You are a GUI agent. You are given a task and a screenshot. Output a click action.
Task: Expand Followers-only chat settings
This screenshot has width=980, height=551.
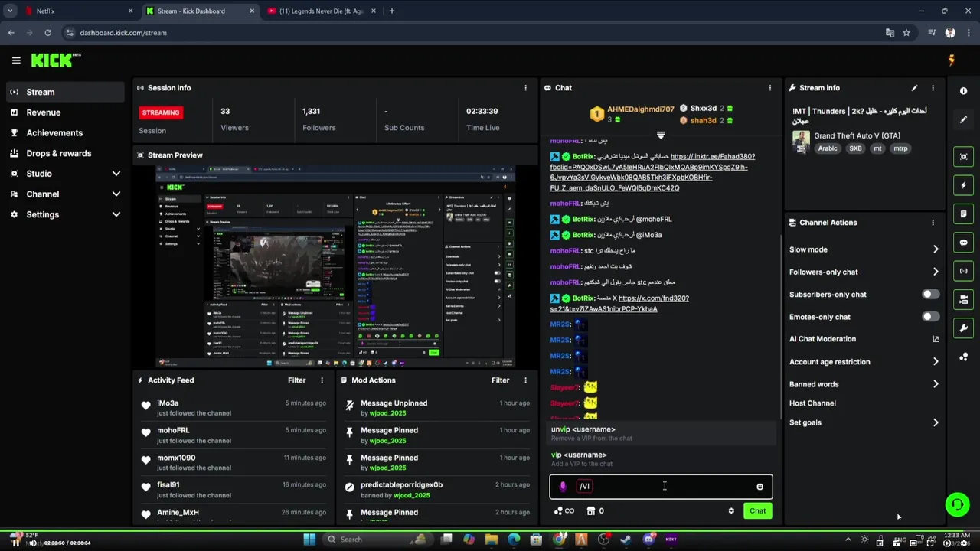point(936,272)
